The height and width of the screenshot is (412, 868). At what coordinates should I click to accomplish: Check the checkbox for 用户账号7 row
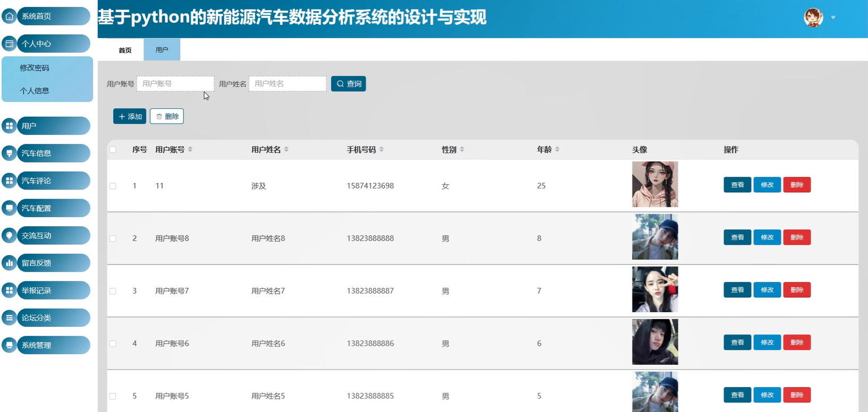113,291
